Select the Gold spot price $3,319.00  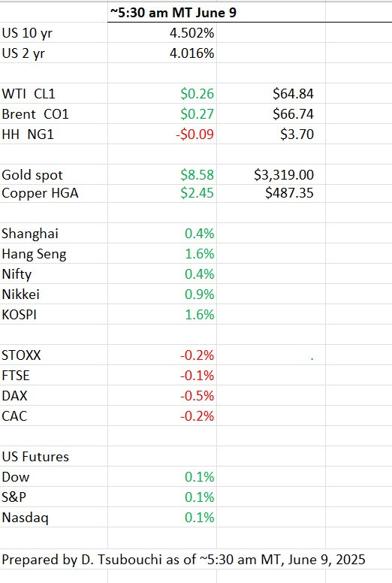tap(284, 175)
